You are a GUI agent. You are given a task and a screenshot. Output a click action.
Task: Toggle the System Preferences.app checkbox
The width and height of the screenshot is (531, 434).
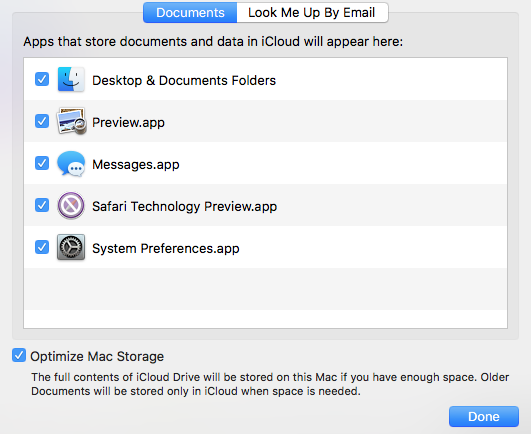pos(42,247)
